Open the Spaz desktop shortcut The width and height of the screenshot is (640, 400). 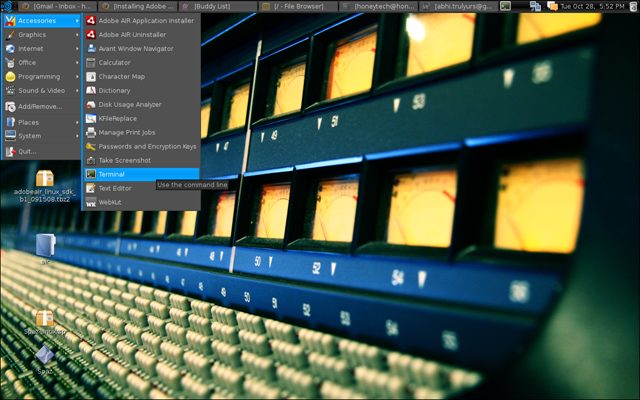[44, 355]
